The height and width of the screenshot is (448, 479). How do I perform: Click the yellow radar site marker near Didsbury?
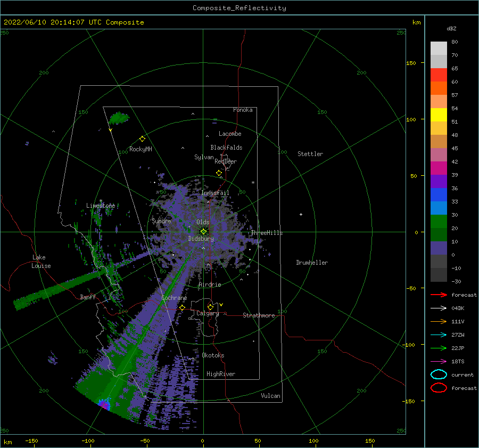[203, 232]
